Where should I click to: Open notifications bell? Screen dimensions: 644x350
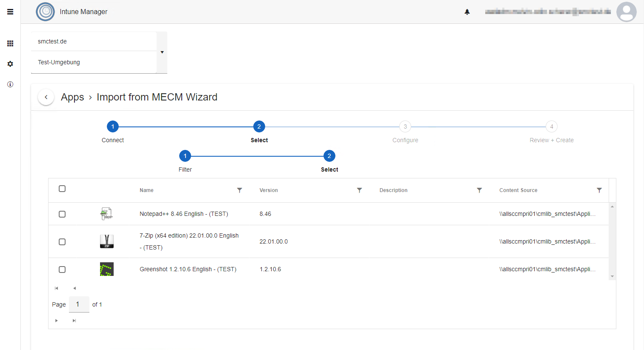[467, 12]
